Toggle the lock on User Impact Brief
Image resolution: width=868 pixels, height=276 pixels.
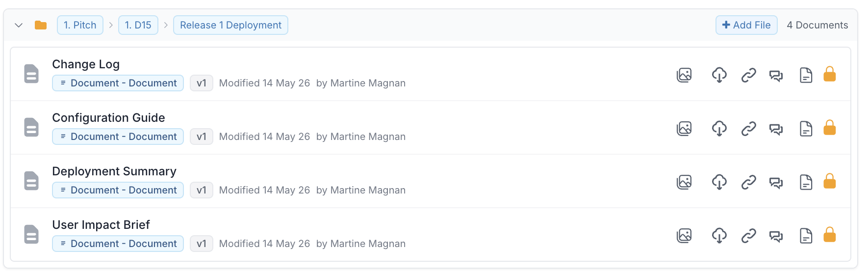point(830,235)
